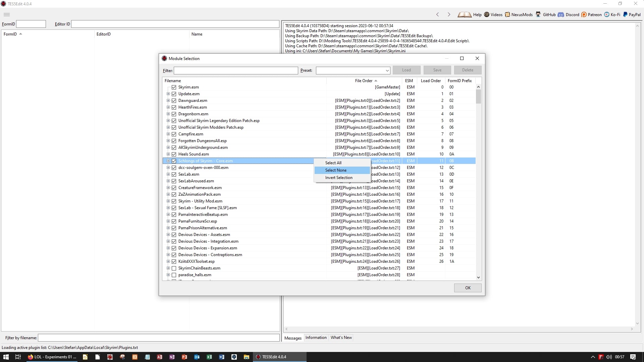Enable the paradise_halls.esm checkbox

pos(174,275)
